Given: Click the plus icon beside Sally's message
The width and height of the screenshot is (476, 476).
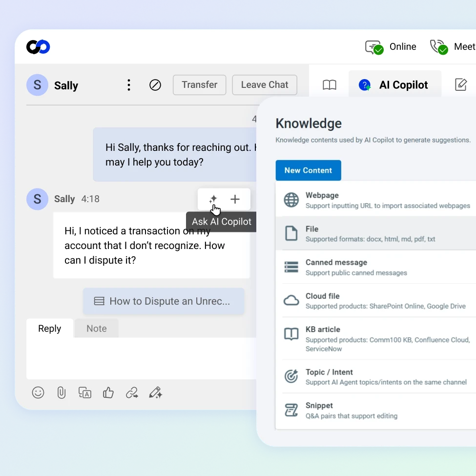Looking at the screenshot, I should click(235, 199).
